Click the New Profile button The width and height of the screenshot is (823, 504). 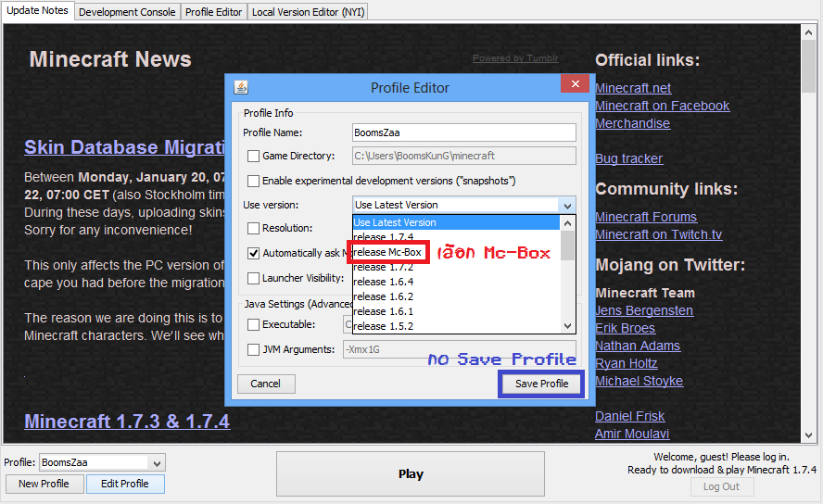pyautogui.click(x=44, y=484)
